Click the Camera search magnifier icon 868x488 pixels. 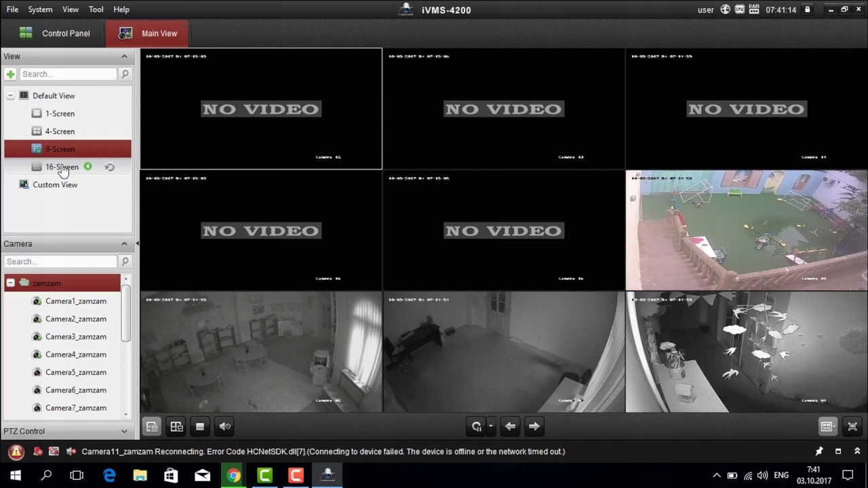pos(125,261)
